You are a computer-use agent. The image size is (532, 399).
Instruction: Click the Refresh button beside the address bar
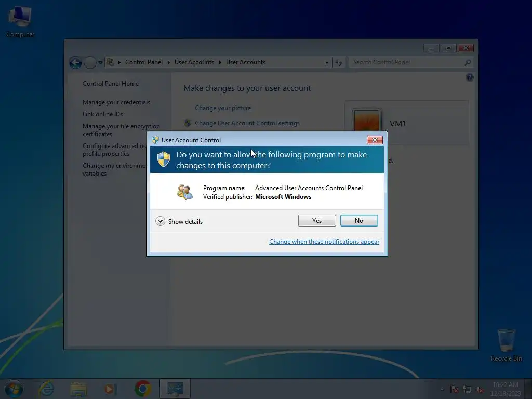(339, 62)
